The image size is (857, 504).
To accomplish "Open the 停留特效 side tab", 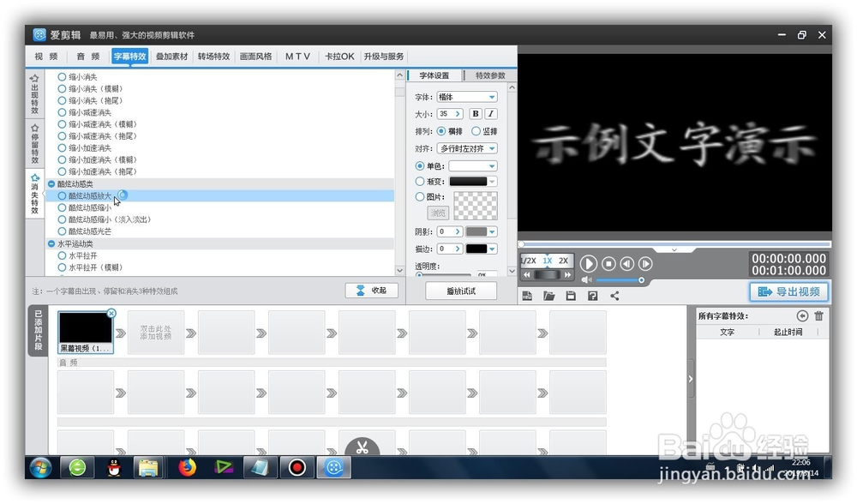I will pos(35,143).
